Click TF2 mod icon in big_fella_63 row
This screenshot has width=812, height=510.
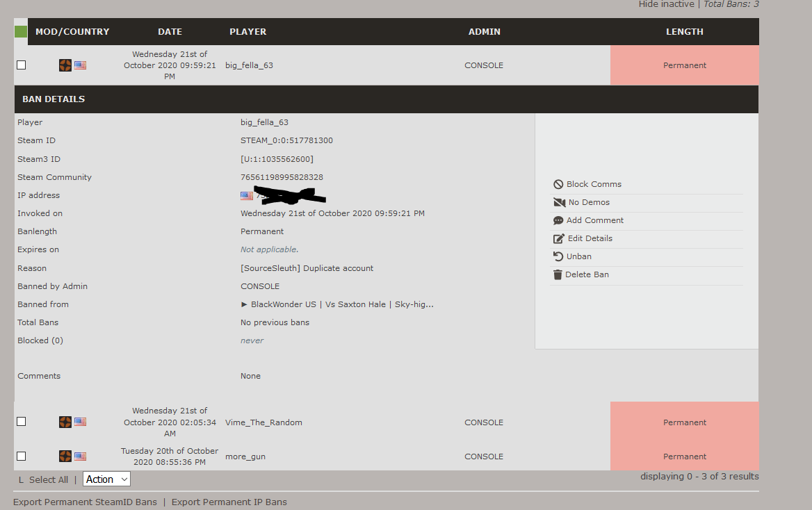tap(65, 65)
